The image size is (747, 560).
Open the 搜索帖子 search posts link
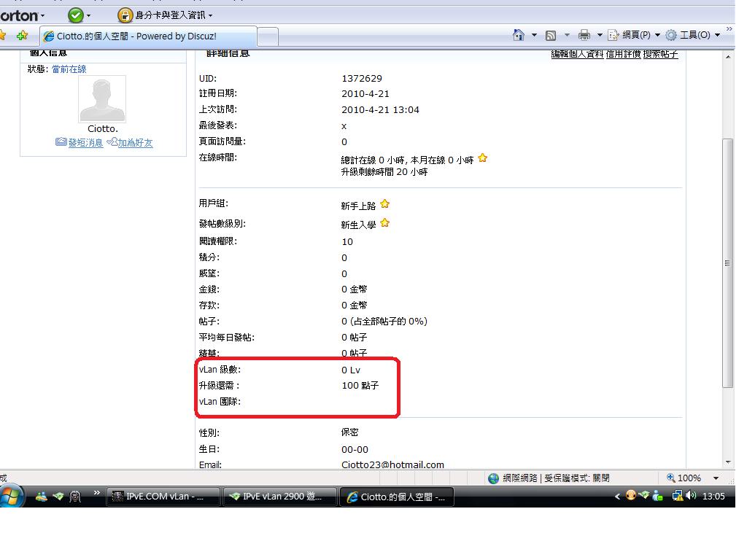coord(660,54)
